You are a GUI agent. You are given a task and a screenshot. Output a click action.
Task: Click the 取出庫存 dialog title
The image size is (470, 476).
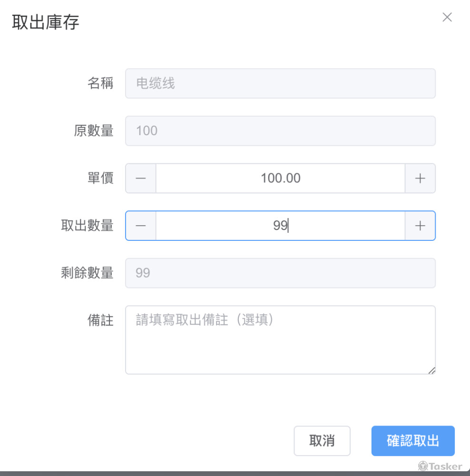pyautogui.click(x=46, y=22)
